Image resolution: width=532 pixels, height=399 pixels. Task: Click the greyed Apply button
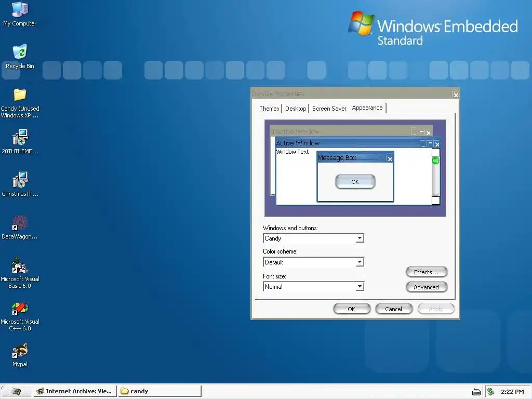tap(436, 309)
